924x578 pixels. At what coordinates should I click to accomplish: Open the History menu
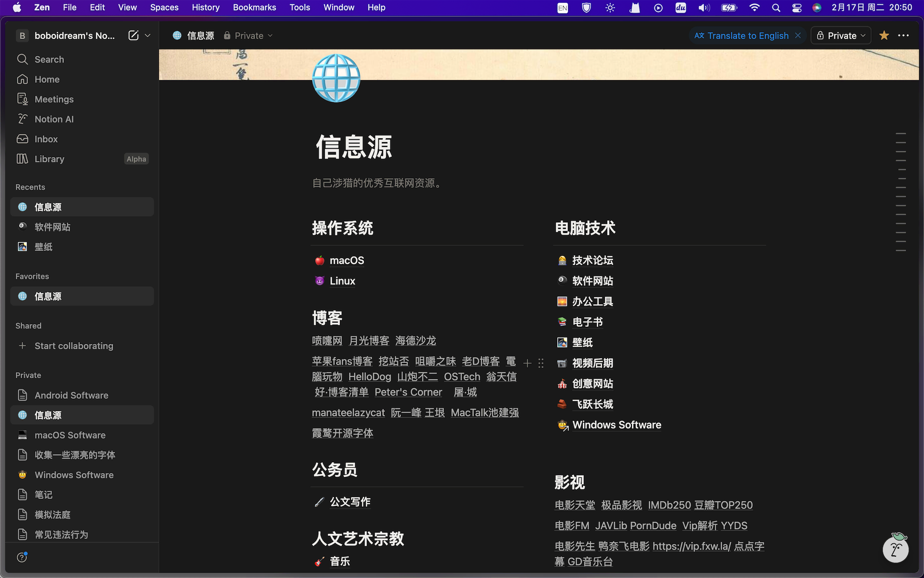click(205, 7)
